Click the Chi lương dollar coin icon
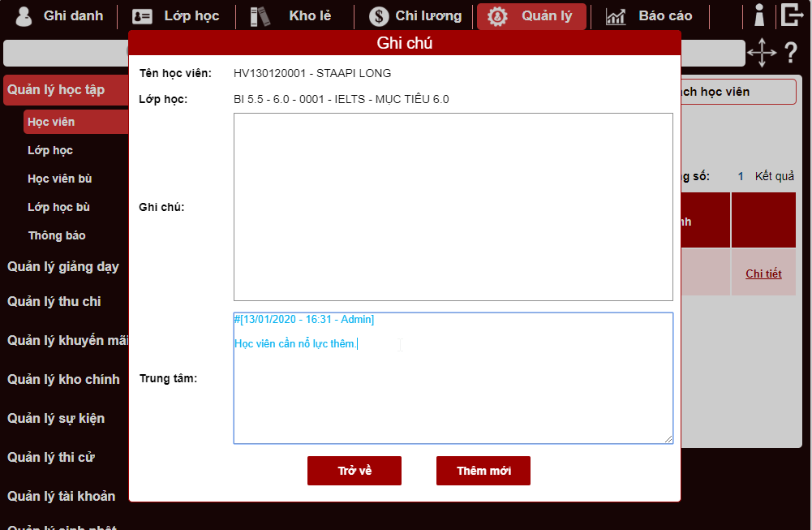The height and width of the screenshot is (530, 812). tap(378, 16)
